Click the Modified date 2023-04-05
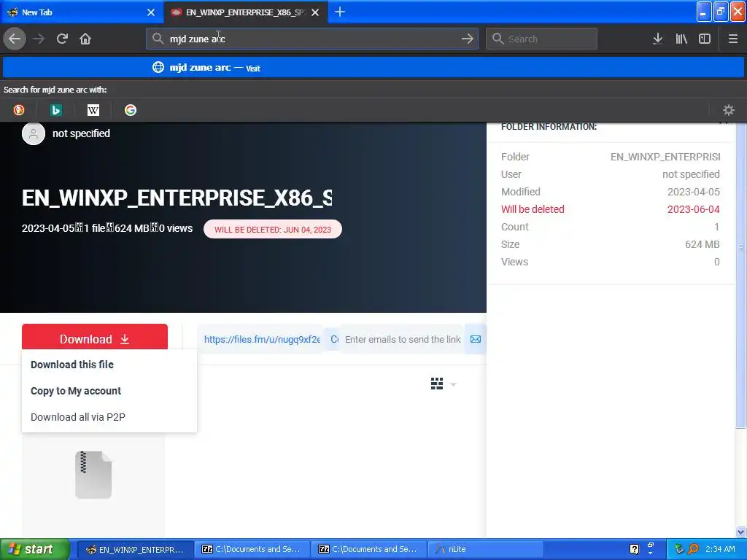 point(693,192)
